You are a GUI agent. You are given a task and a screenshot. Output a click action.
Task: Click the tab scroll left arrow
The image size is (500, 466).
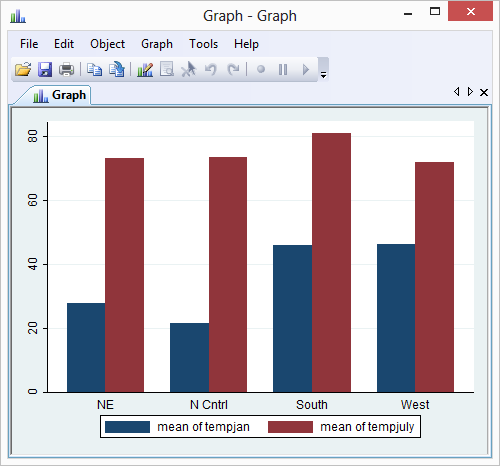click(x=457, y=92)
